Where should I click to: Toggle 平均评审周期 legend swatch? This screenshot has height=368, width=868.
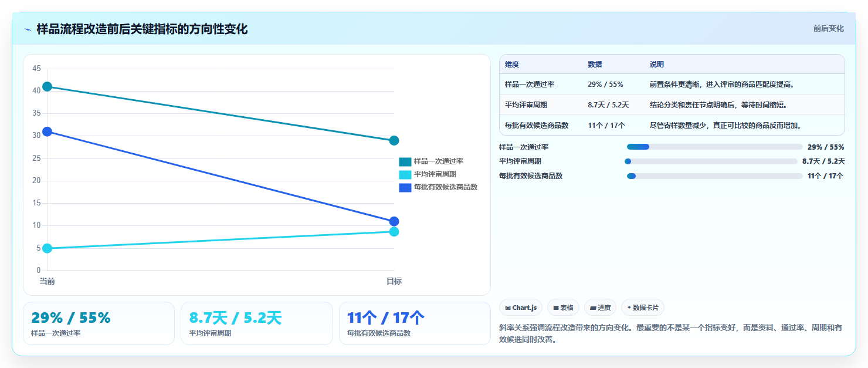(x=405, y=174)
